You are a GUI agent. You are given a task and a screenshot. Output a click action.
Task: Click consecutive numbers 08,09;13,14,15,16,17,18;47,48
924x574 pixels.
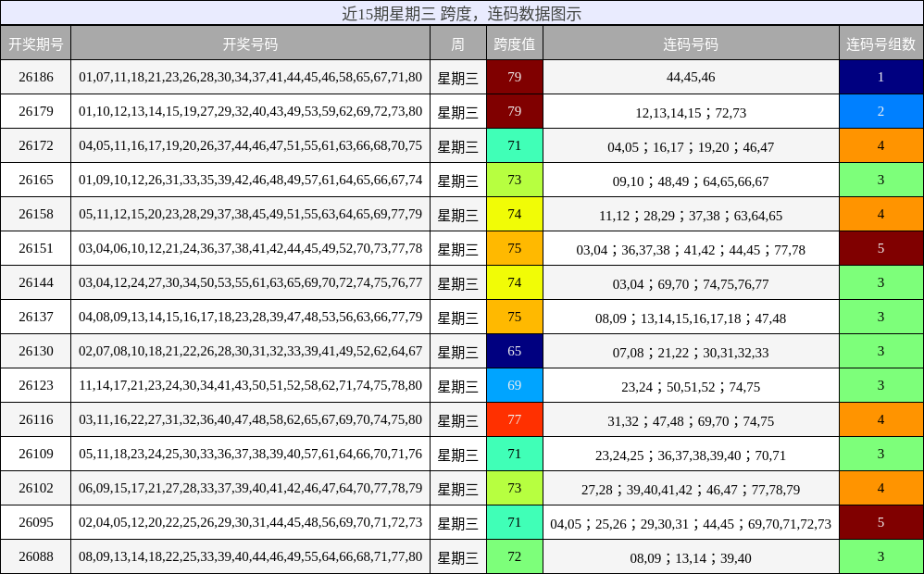coord(691,318)
